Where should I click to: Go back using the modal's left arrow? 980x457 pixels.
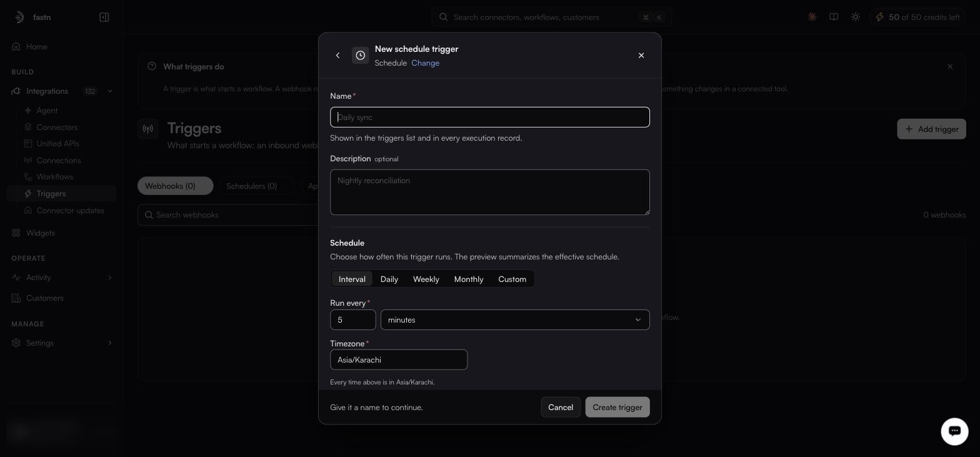pos(337,56)
